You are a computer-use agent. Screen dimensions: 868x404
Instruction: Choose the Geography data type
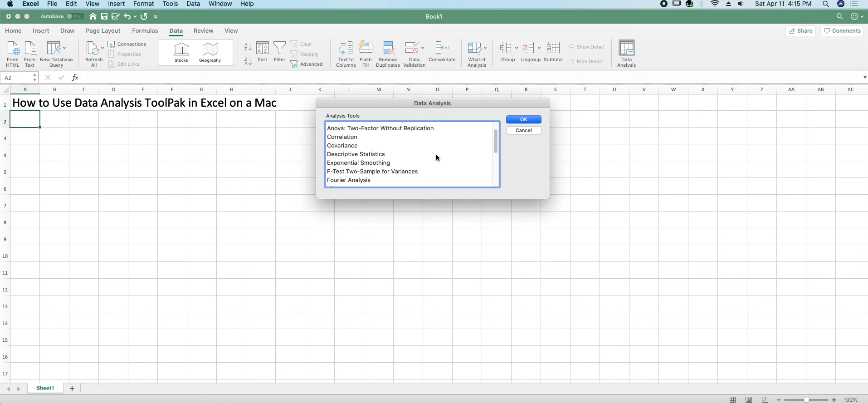[210, 53]
